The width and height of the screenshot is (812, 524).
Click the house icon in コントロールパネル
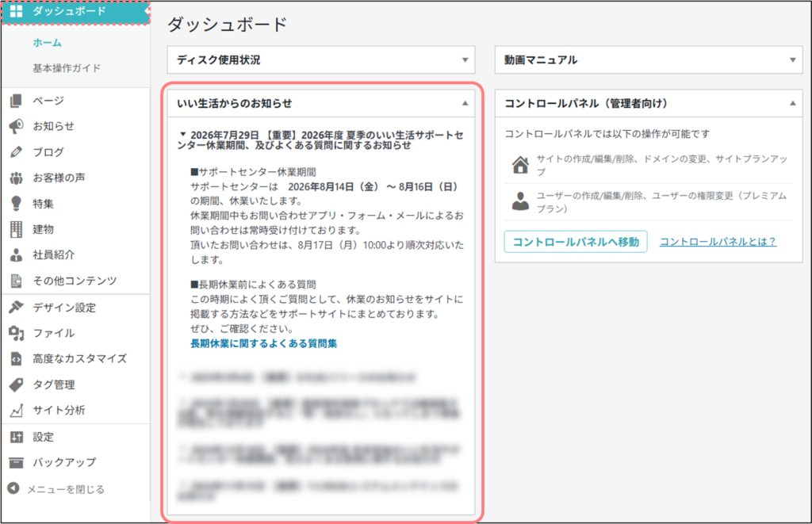tap(520, 165)
